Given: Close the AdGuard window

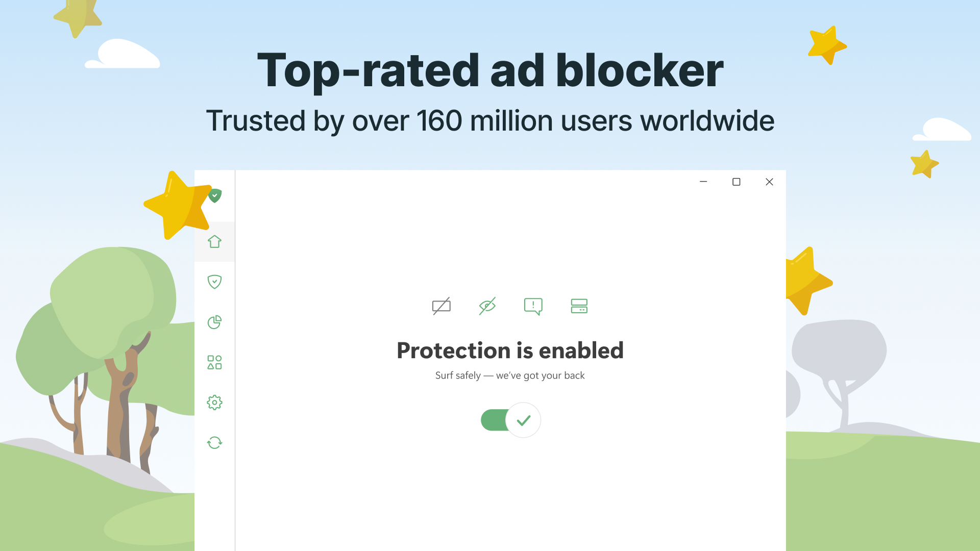Looking at the screenshot, I should pyautogui.click(x=769, y=182).
